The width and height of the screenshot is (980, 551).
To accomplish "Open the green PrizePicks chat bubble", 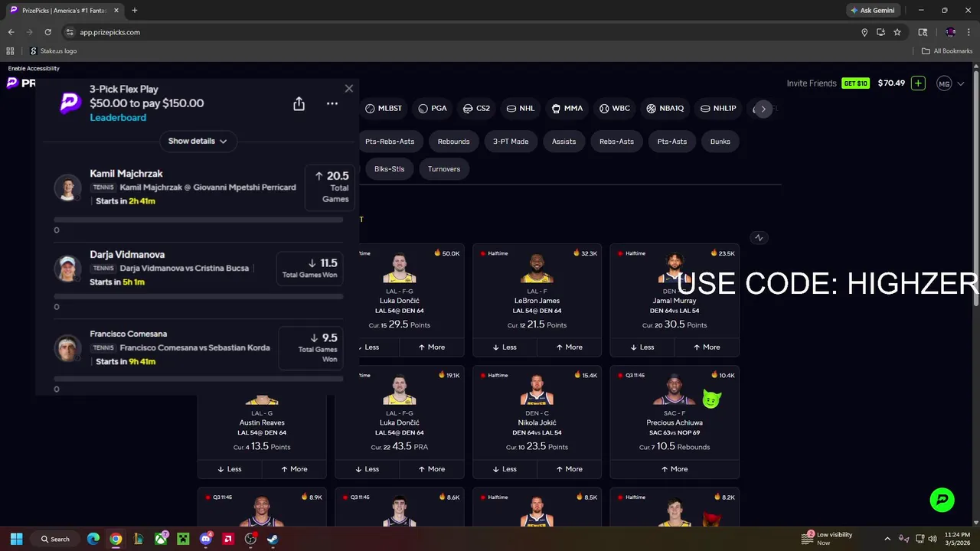I will pos(942,500).
